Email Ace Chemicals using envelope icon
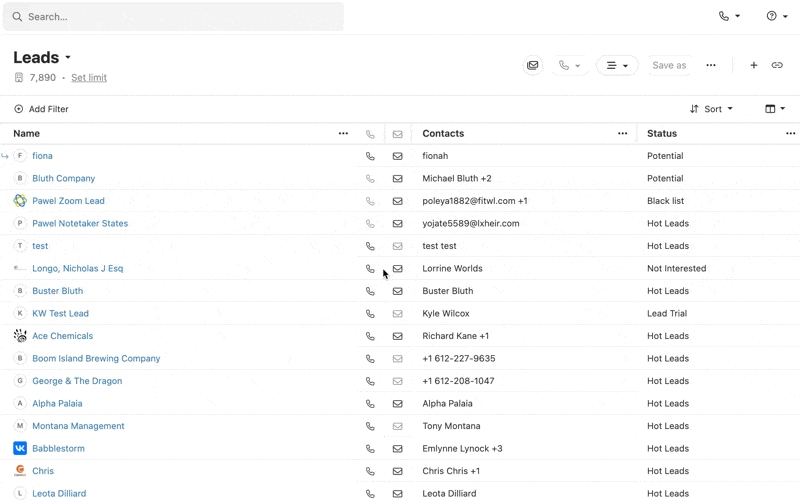Image resolution: width=800 pixels, height=502 pixels. [x=397, y=336]
